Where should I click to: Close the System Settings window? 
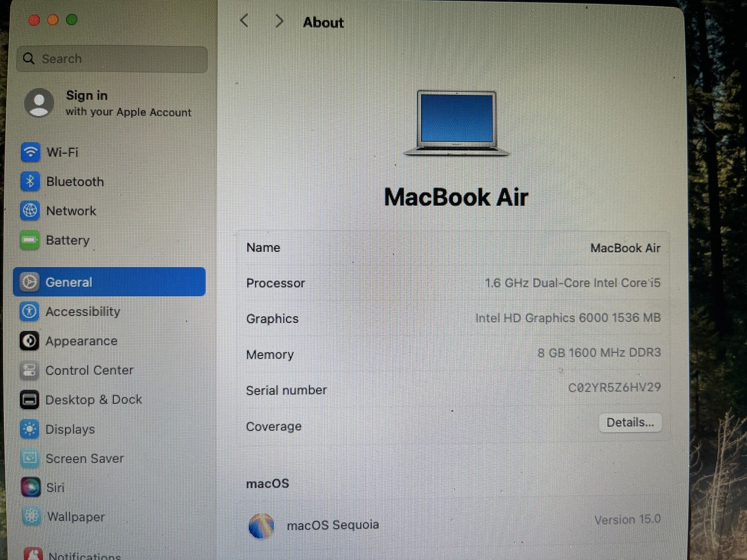[x=34, y=20]
